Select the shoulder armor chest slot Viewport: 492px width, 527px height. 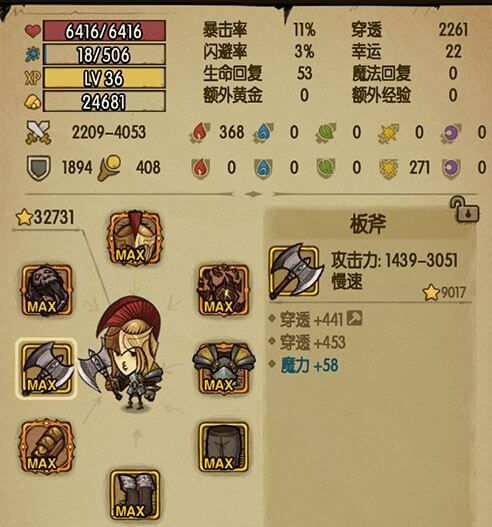click(x=224, y=369)
